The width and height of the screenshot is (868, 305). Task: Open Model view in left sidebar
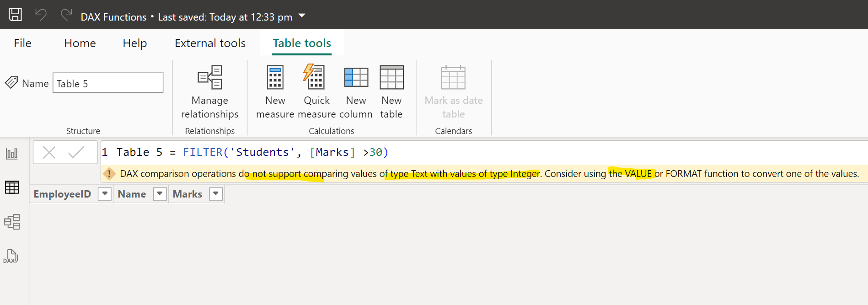[12, 222]
